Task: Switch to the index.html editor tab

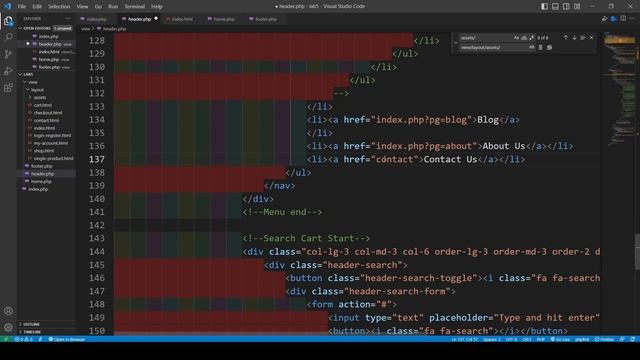Action: (182, 19)
